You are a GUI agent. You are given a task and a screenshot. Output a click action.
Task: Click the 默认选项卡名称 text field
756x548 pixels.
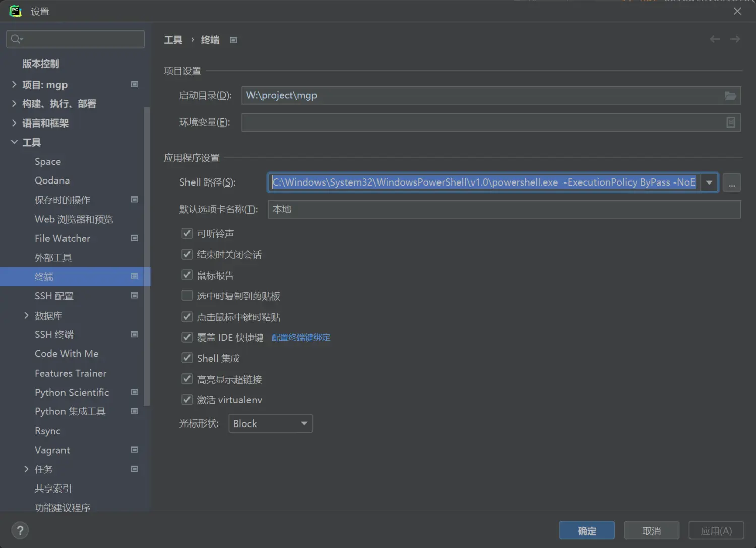pos(504,209)
